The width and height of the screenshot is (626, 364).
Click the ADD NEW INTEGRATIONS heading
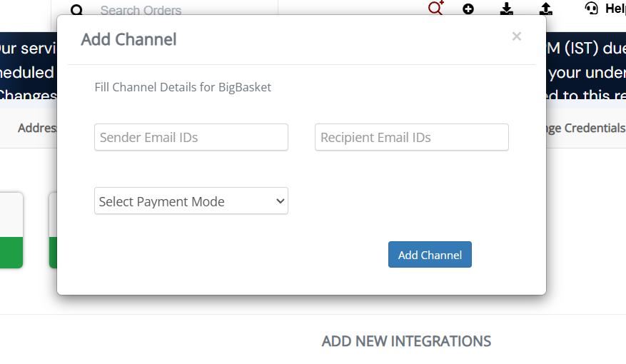[x=406, y=341]
